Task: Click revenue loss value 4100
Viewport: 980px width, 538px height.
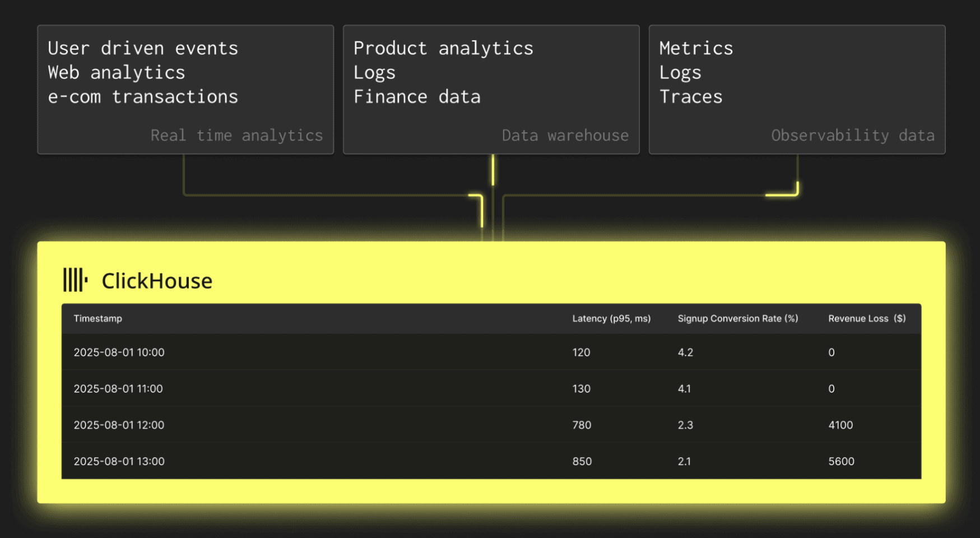Action: point(840,425)
